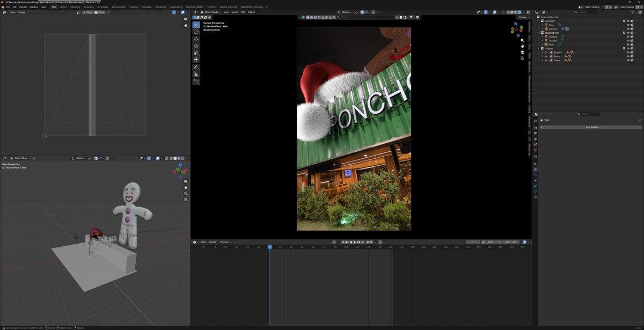Image resolution: width=644 pixels, height=330 pixels.
Task: Hide the Camera object with its eye icon
Action: pos(628,29)
